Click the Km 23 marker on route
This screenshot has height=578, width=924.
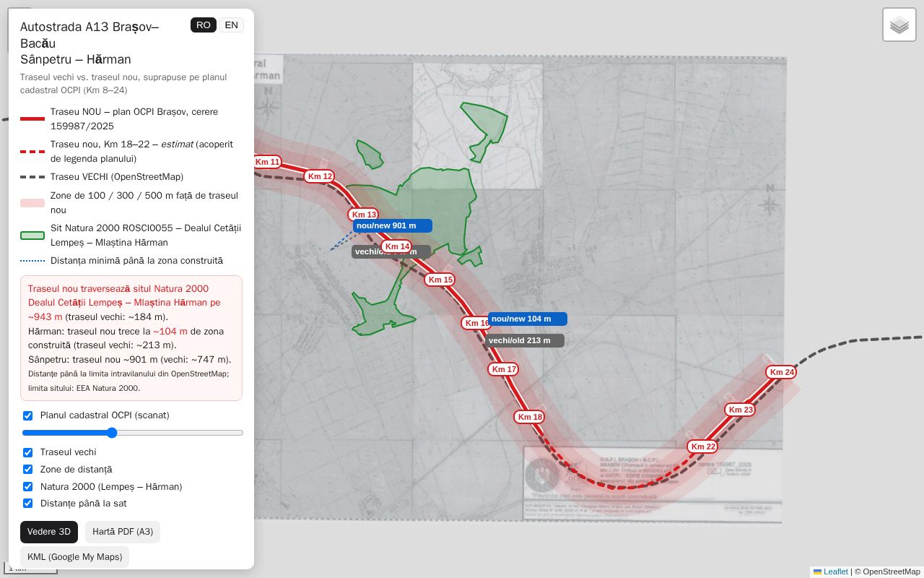point(741,410)
